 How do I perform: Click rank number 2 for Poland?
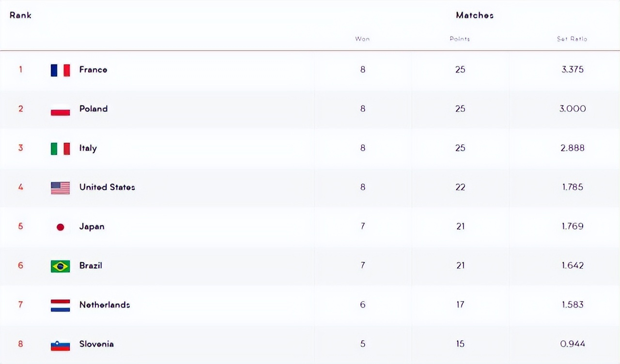[x=20, y=109]
